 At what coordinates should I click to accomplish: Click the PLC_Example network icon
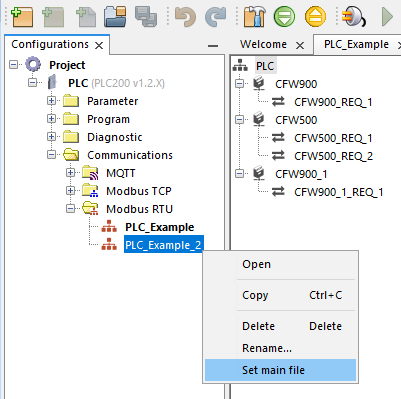click(109, 227)
